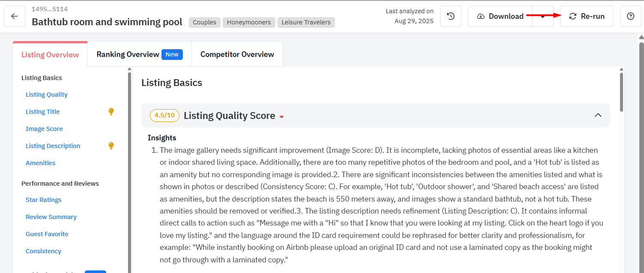Click the Re-run button
Viewport: 644px width, 273px height.
pyautogui.click(x=587, y=16)
